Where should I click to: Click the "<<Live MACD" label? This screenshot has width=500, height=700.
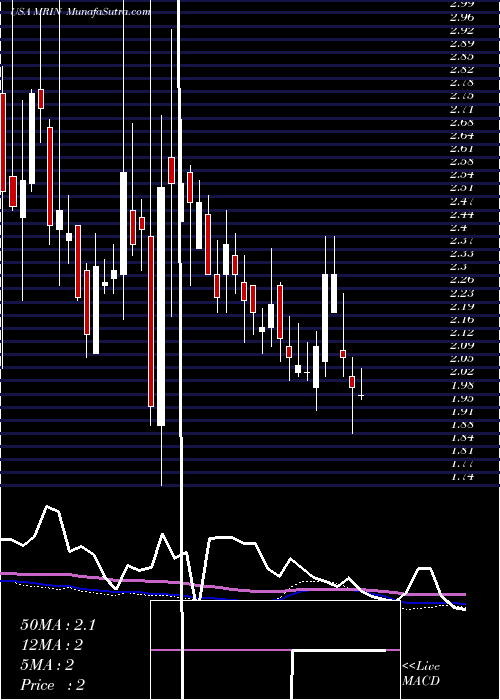pyautogui.click(x=421, y=674)
